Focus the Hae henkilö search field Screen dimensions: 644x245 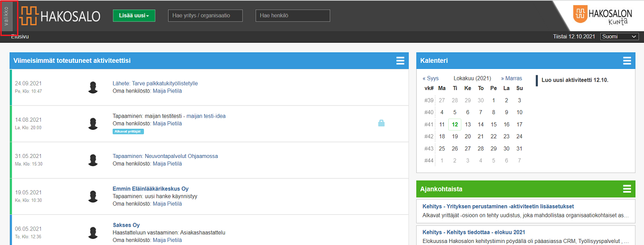[x=293, y=16]
